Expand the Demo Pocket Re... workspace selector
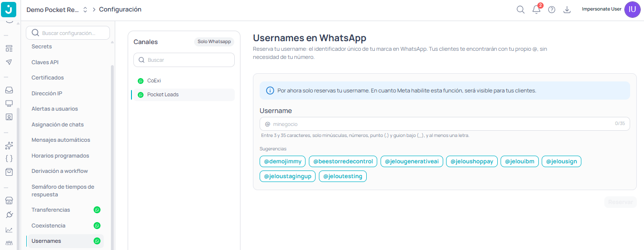644x250 pixels. click(x=57, y=10)
